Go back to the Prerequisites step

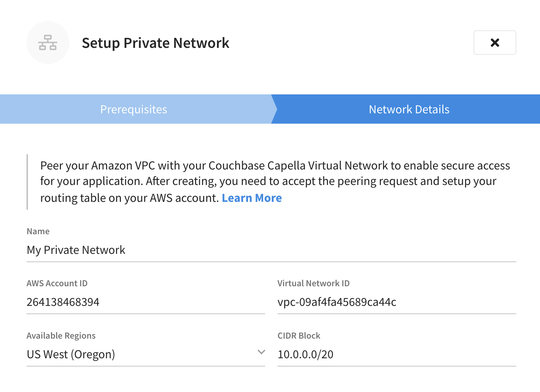point(134,109)
